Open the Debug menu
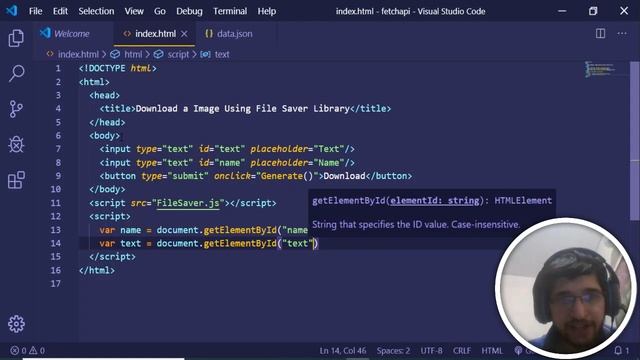The width and height of the screenshot is (640, 360). click(189, 11)
